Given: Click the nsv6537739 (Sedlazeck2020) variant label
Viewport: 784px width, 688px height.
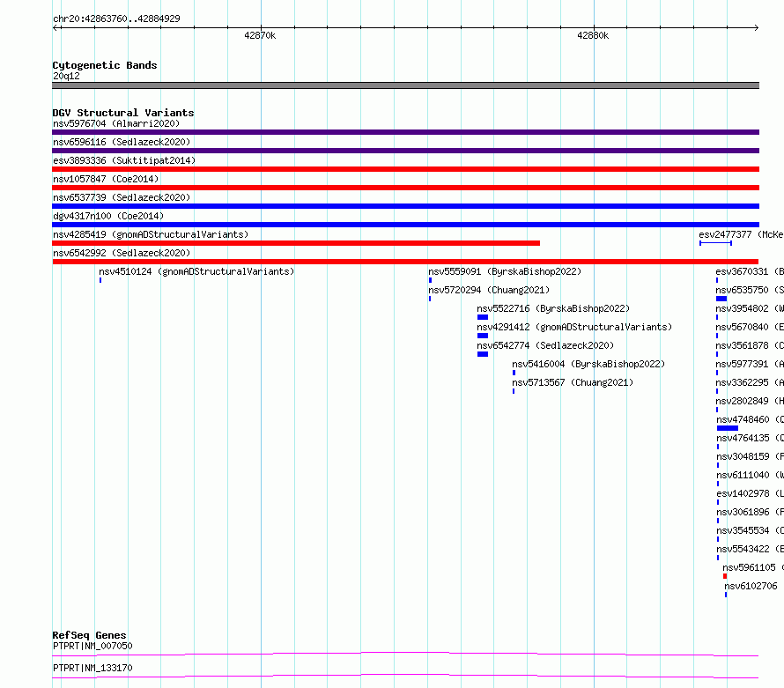Looking at the screenshot, I should (x=122, y=197).
